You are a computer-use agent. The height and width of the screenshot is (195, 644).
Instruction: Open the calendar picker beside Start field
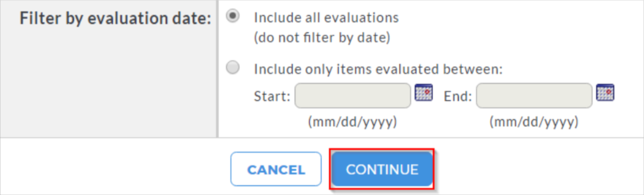pyautogui.click(x=423, y=93)
